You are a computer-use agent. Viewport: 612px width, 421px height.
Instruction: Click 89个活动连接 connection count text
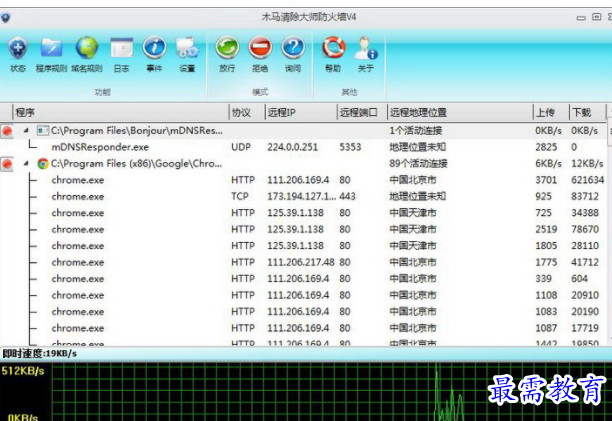coord(418,163)
